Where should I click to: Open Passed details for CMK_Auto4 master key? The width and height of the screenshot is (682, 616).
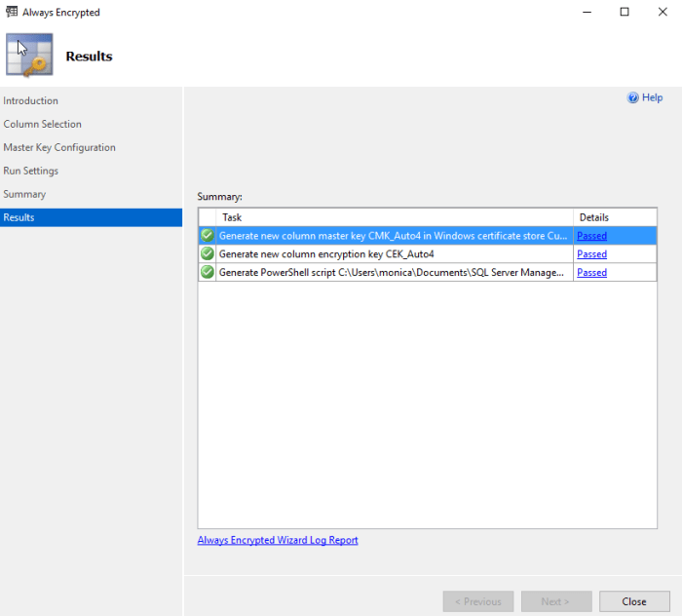point(591,236)
